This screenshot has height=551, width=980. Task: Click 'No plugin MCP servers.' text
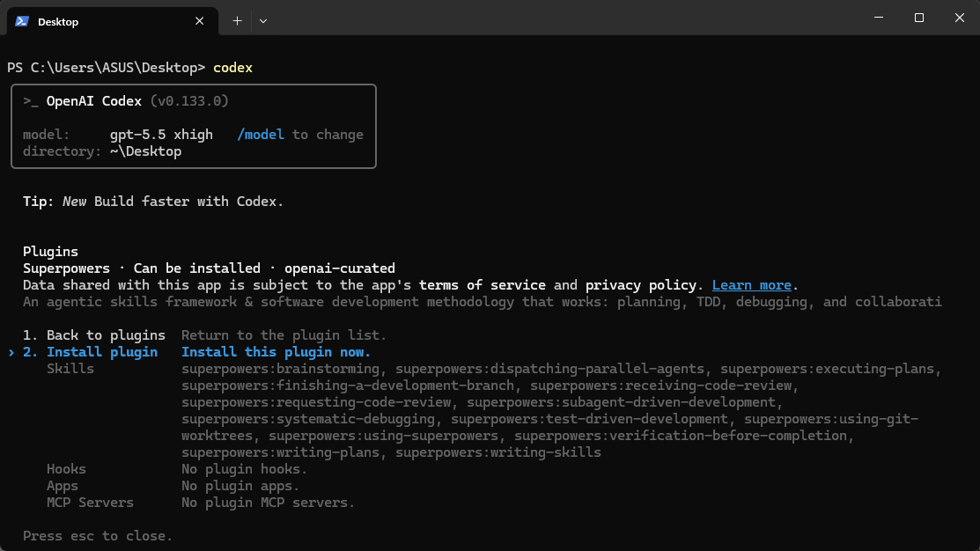click(x=269, y=503)
